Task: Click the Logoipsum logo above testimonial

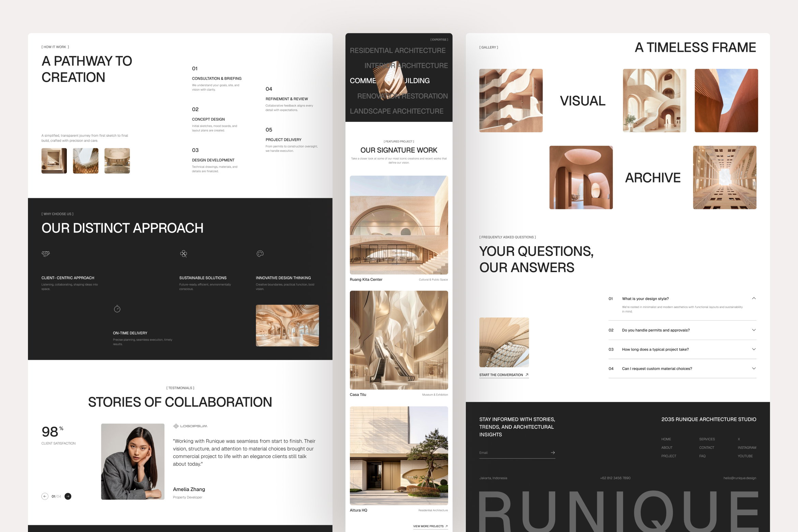Action: [x=190, y=426]
